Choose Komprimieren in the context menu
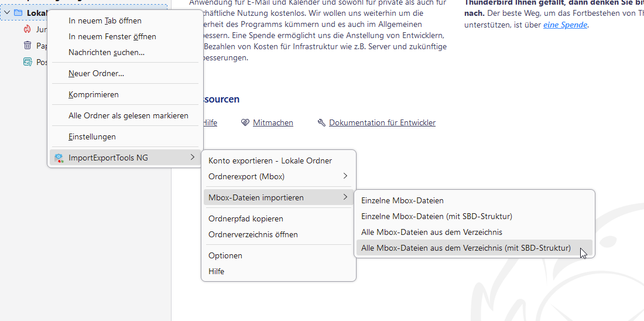This screenshot has height=321, width=644. [94, 94]
